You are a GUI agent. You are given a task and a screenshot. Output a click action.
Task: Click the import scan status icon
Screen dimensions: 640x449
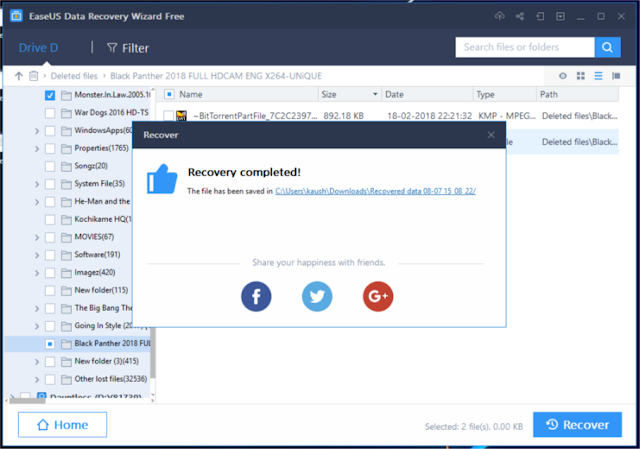(x=540, y=16)
